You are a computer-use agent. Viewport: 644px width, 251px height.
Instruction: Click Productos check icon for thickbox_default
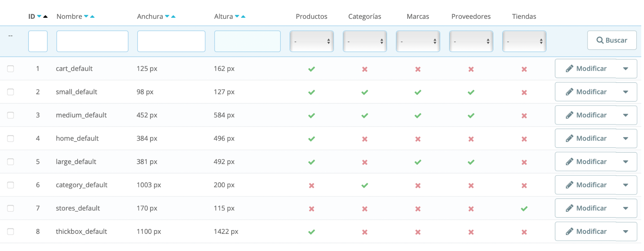[x=312, y=232]
